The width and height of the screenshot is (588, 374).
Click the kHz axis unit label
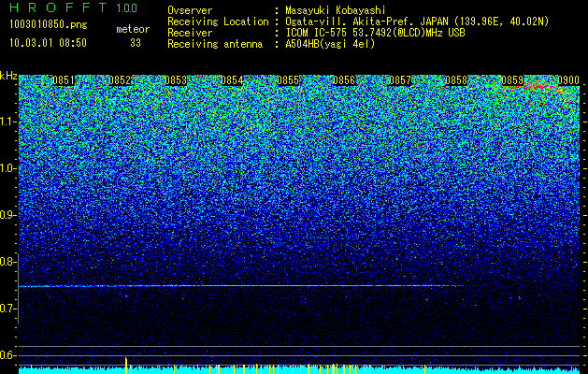(8, 76)
